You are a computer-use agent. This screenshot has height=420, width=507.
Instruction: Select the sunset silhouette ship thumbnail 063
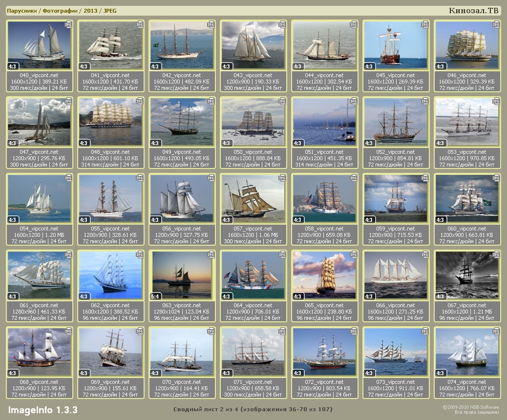tap(182, 275)
